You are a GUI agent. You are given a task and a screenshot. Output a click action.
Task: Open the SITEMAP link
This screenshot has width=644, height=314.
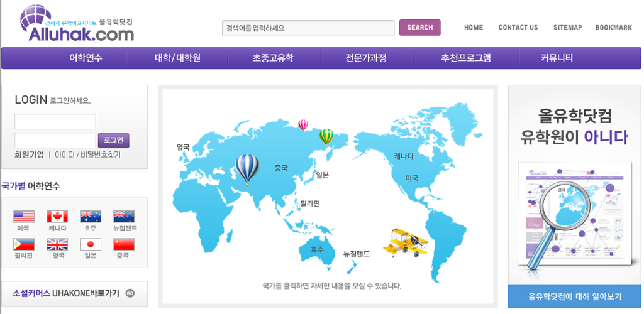point(568,28)
